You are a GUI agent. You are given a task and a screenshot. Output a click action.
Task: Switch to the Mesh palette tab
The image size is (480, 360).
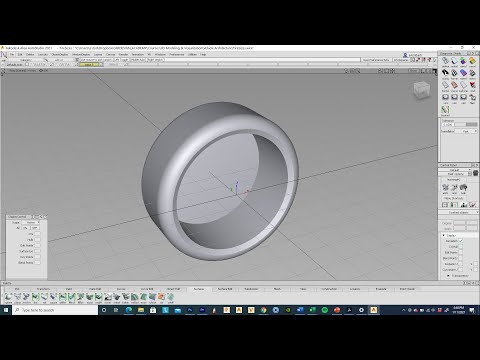(x=277, y=289)
